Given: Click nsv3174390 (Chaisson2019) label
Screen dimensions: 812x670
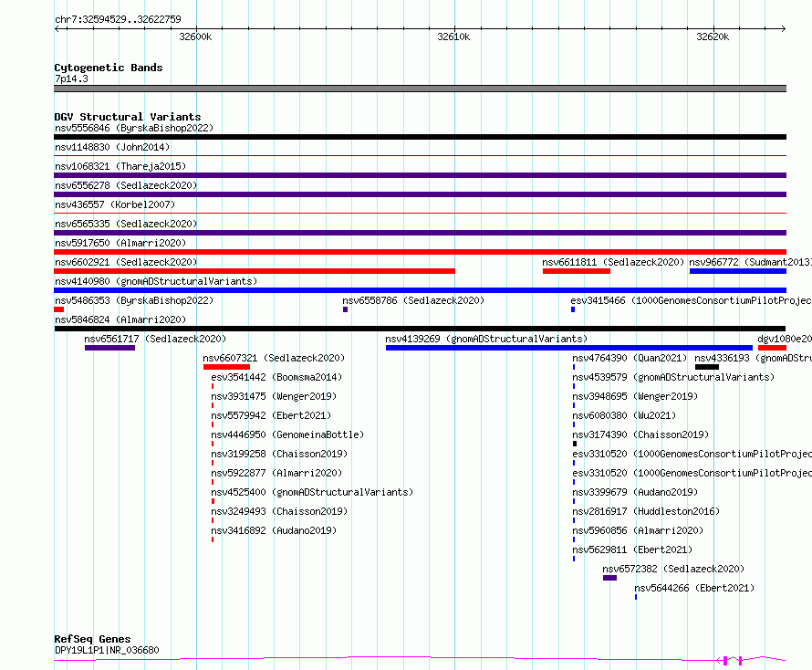Looking at the screenshot, I should click(640, 434).
